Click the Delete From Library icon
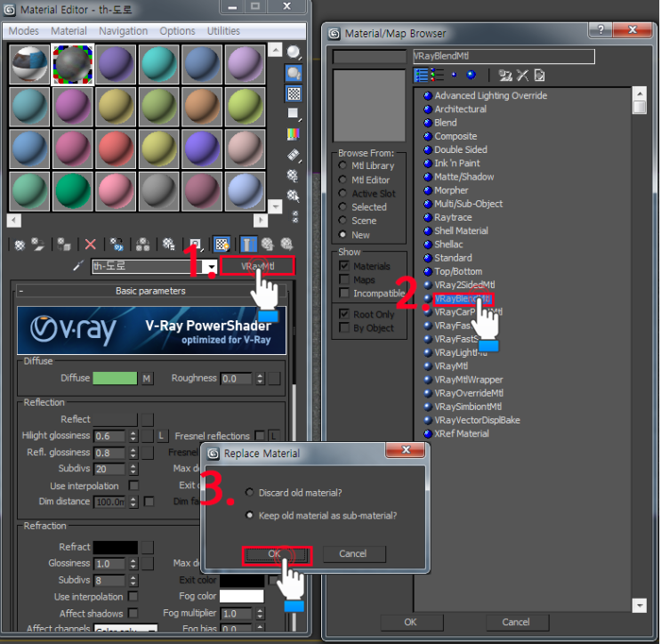The image size is (661, 644). point(522,76)
